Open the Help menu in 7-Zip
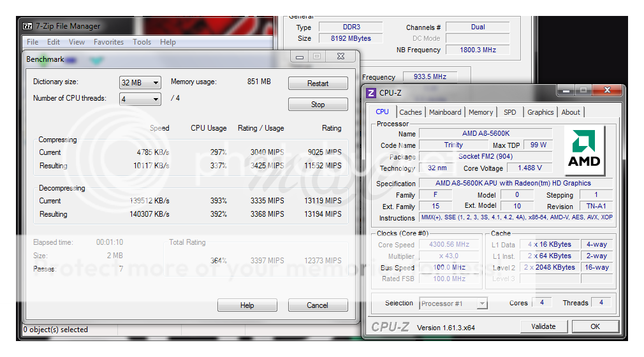 point(168,42)
